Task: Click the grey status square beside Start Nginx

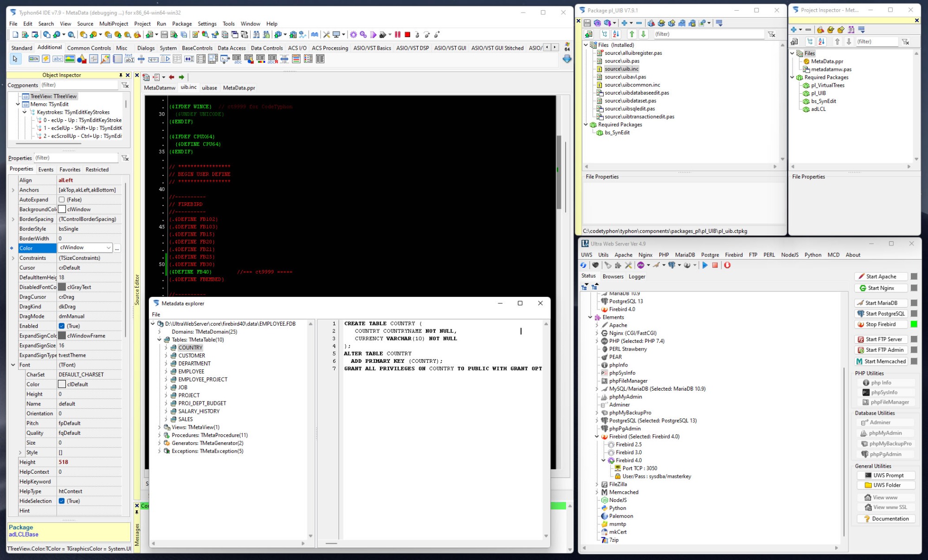Action: tap(914, 288)
